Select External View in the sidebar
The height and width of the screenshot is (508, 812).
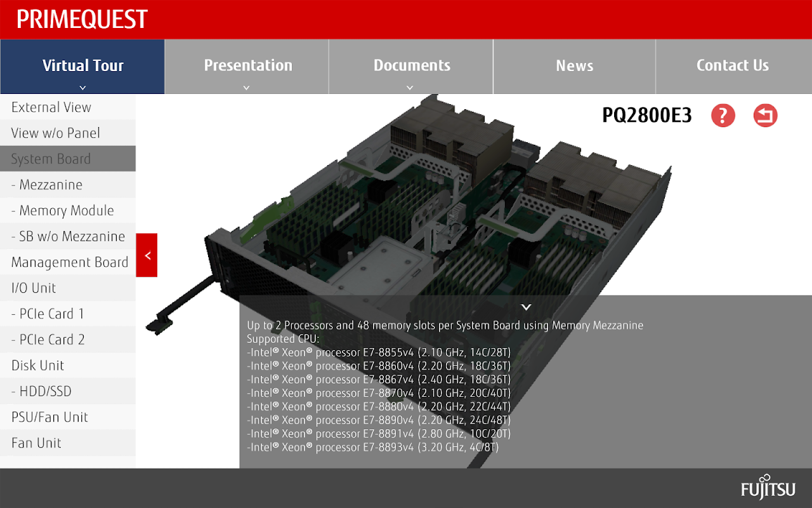[x=68, y=107]
